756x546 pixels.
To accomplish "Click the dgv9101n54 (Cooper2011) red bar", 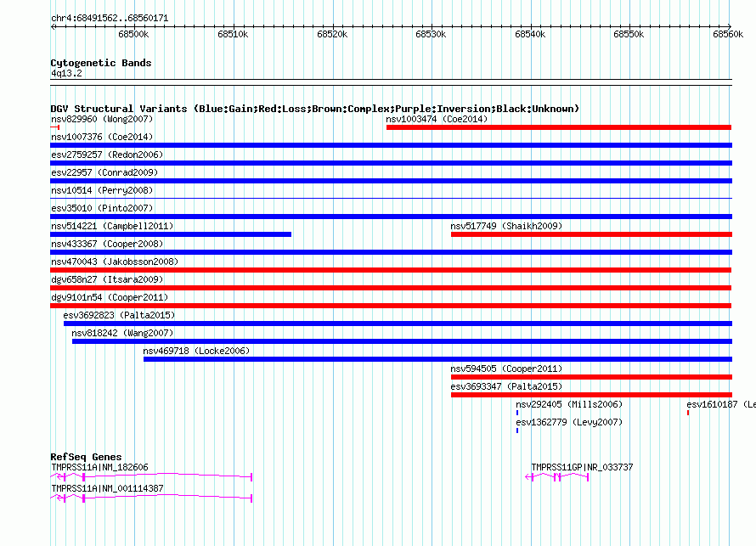I will [x=391, y=306].
